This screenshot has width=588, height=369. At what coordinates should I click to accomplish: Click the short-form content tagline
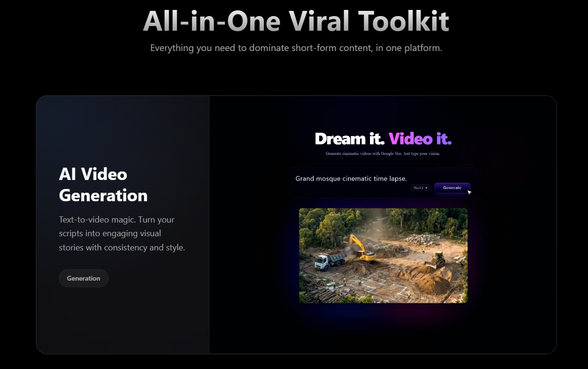296,48
